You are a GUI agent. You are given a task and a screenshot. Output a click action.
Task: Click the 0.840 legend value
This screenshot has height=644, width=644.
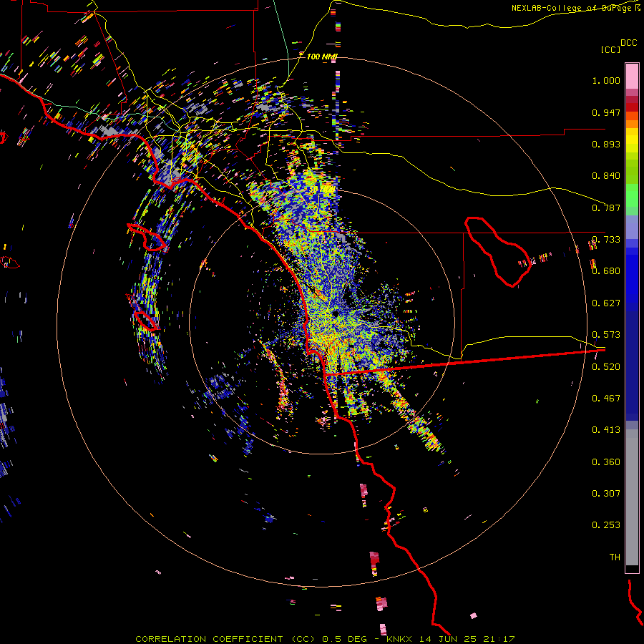[x=606, y=176]
